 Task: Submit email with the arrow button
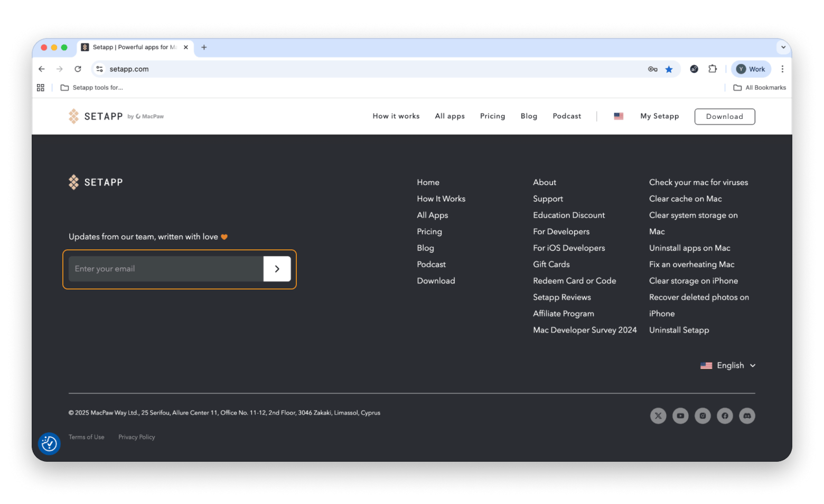point(277,269)
